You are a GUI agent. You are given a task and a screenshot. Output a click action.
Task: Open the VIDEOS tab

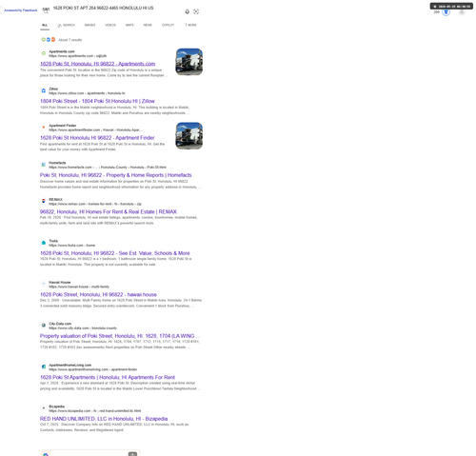pos(110,25)
